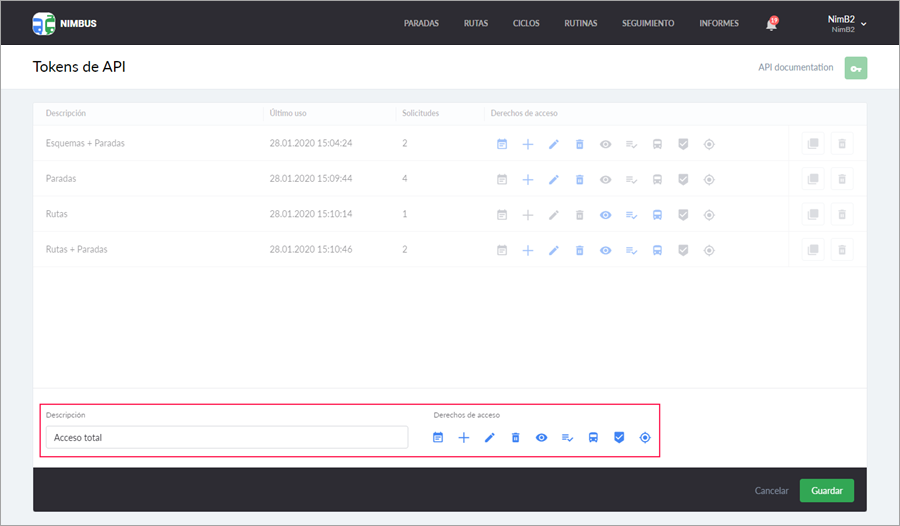Click the trash icon in new token rights
This screenshot has height=526, width=900.
(516, 438)
